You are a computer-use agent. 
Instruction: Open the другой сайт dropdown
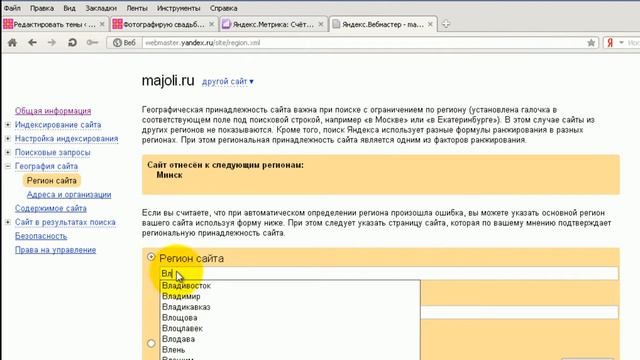tap(228, 82)
